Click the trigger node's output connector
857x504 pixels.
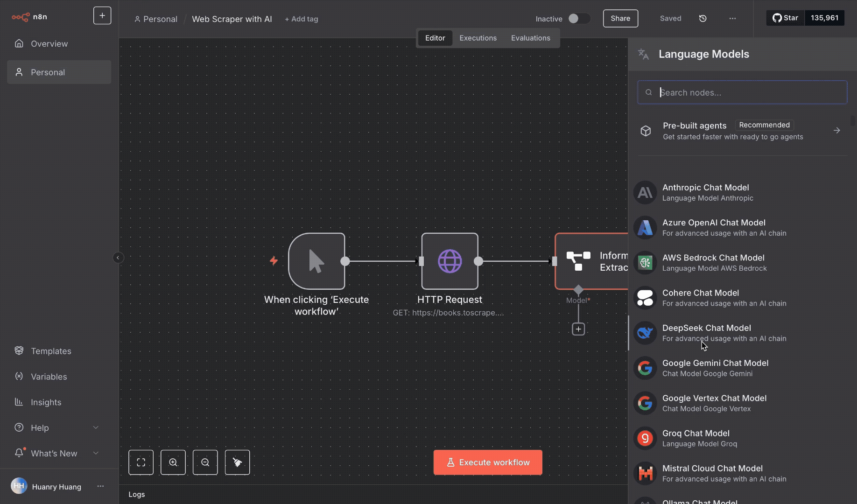(x=345, y=261)
